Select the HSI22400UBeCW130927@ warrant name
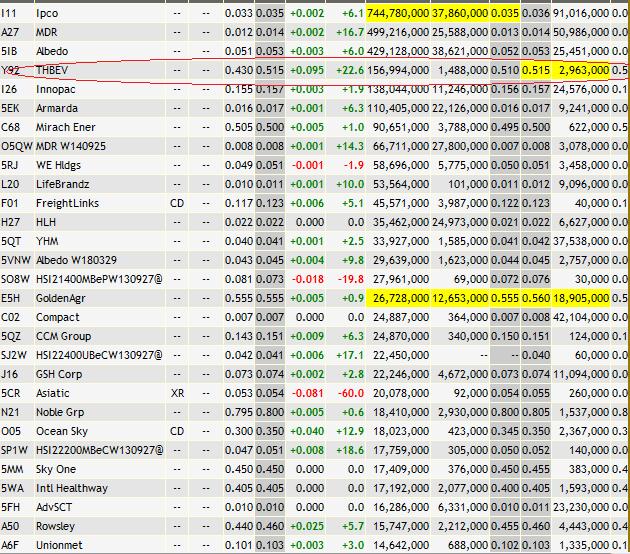This screenshot has height=554, width=630. pyautogui.click(x=99, y=356)
